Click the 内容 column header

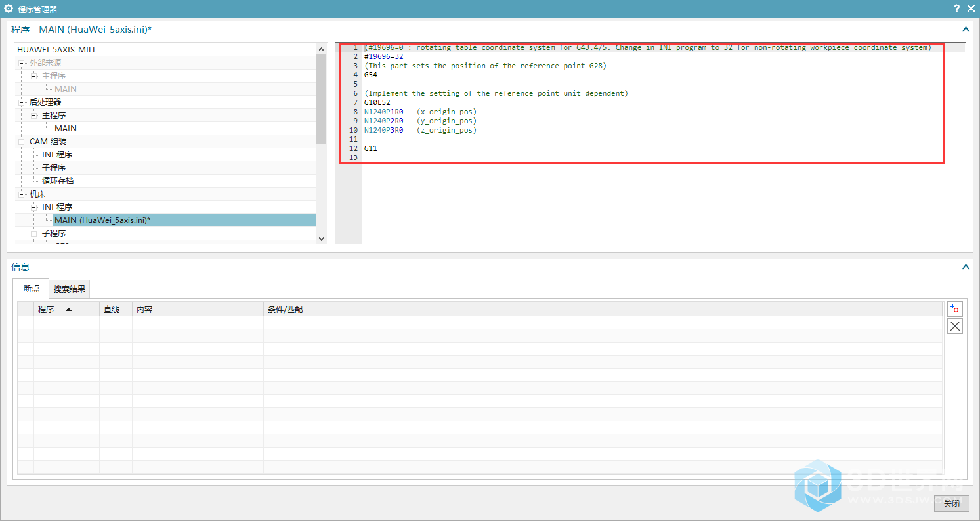point(198,310)
